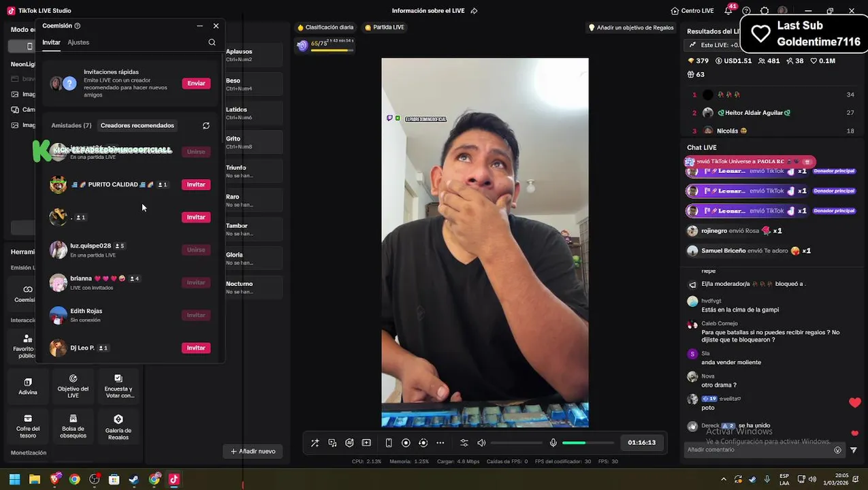Open the AI tools icon in bottom toolbar
The image size is (868, 490).
pos(349,442)
